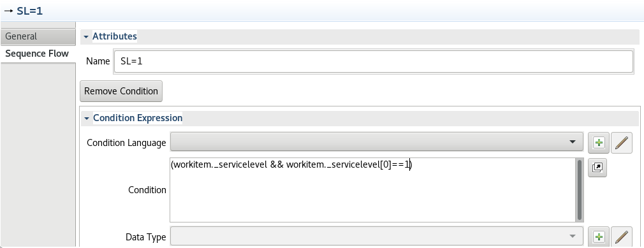Open the Data Type dropdown
The image size is (644, 248).
coord(377,237)
